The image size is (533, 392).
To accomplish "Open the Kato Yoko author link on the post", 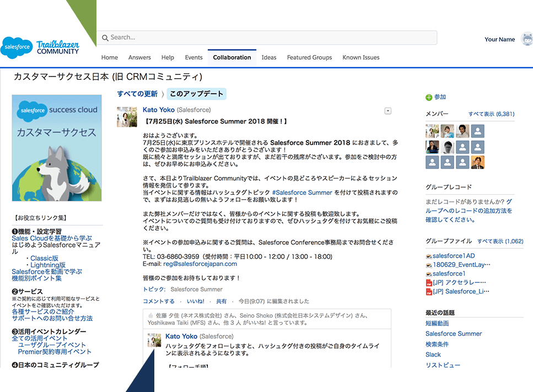I will [158, 110].
